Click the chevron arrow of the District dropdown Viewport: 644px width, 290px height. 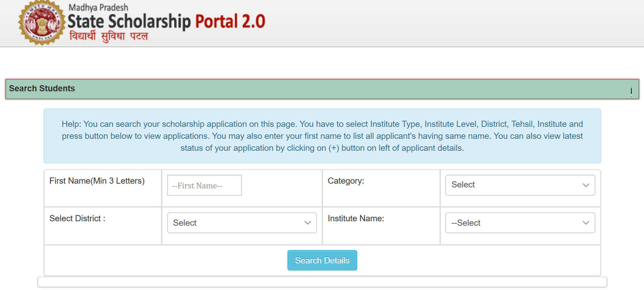click(x=308, y=223)
